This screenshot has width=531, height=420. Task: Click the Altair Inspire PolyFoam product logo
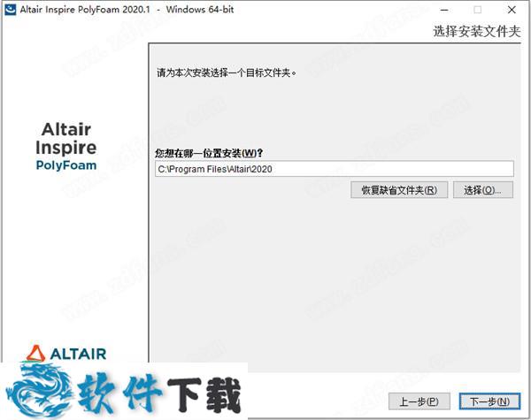pyautogui.click(x=66, y=147)
